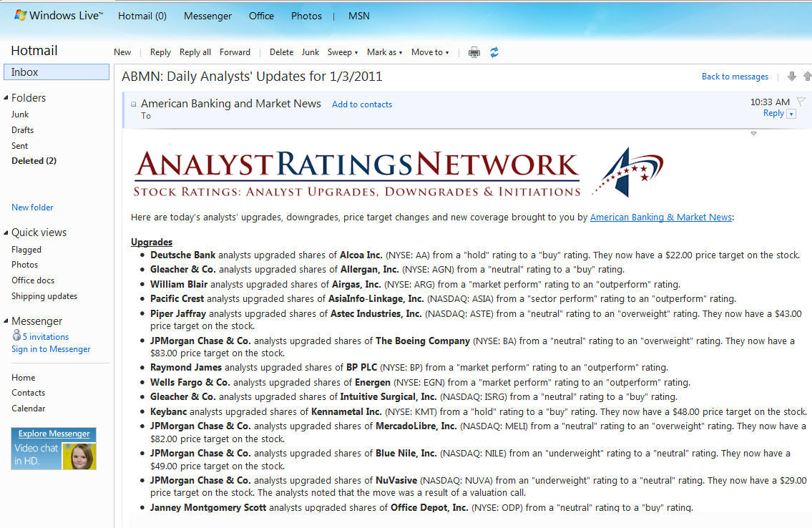
Task: Open Office in top navigation
Action: click(x=262, y=16)
